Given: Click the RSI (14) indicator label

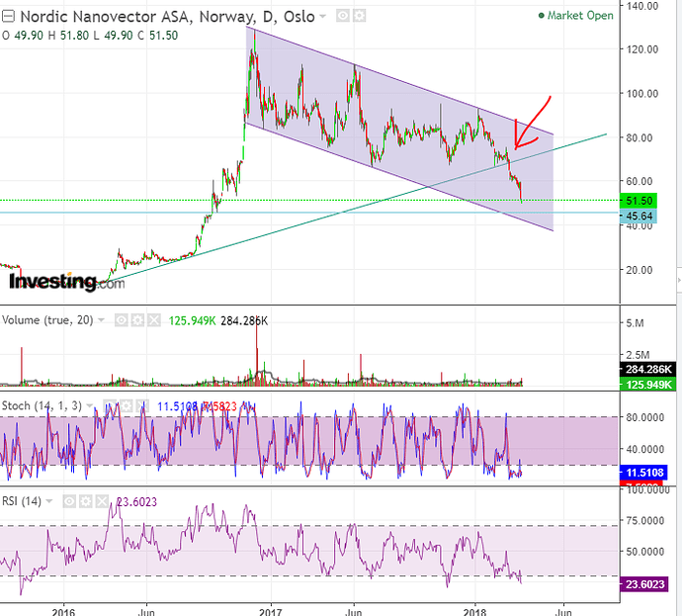Looking at the screenshot, I should (22, 501).
